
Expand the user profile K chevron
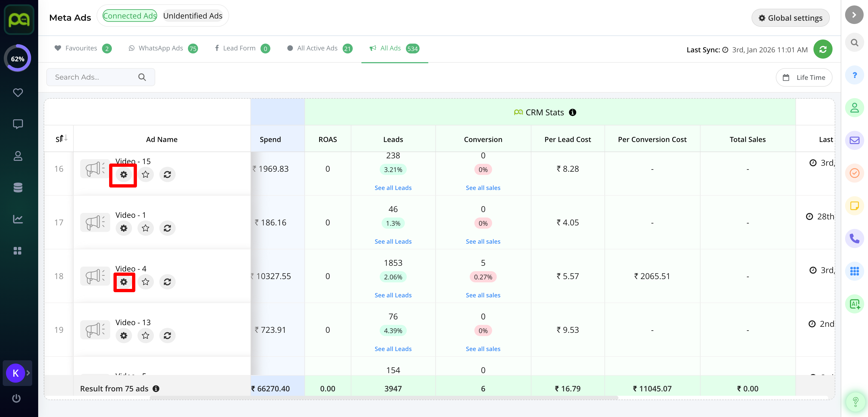click(x=28, y=373)
